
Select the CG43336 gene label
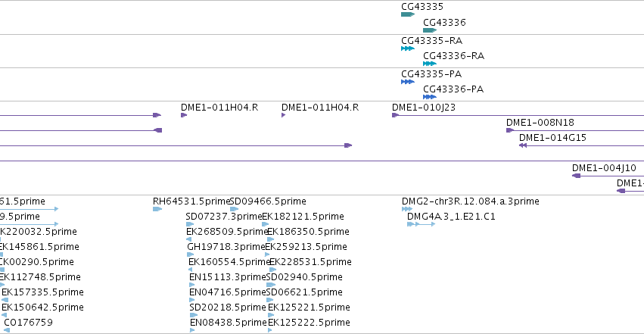coord(444,23)
